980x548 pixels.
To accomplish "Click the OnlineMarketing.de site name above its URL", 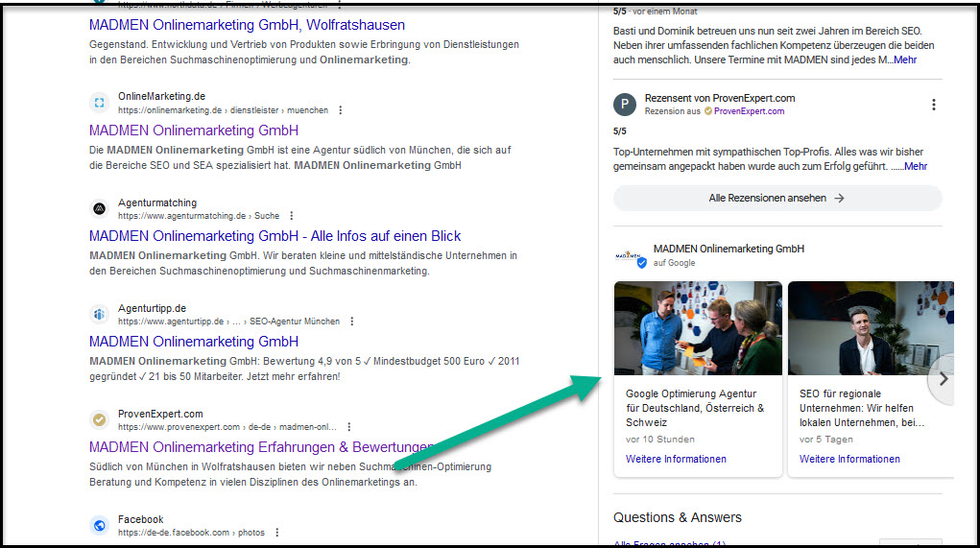I will pyautogui.click(x=161, y=96).
